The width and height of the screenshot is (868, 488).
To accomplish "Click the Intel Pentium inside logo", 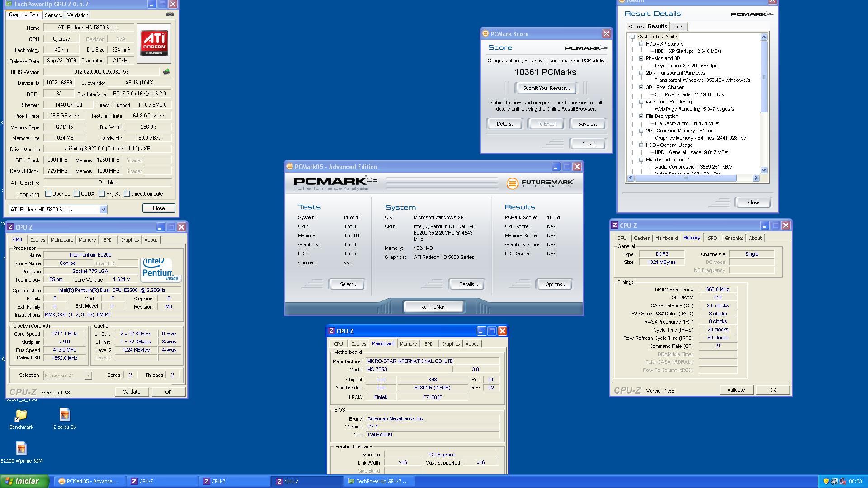I will point(160,269).
